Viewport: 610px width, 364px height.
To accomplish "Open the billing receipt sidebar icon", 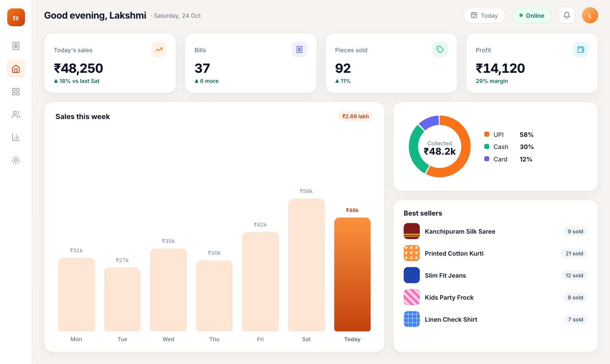I will 16,46.
